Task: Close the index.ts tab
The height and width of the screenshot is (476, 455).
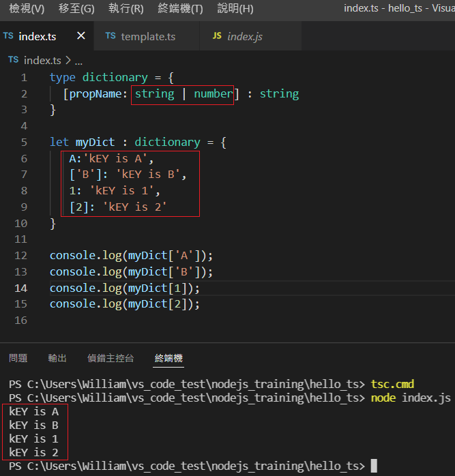Action: [81, 36]
